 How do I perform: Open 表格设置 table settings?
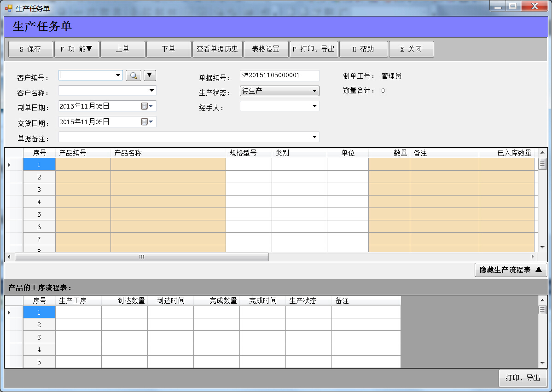tap(266, 49)
